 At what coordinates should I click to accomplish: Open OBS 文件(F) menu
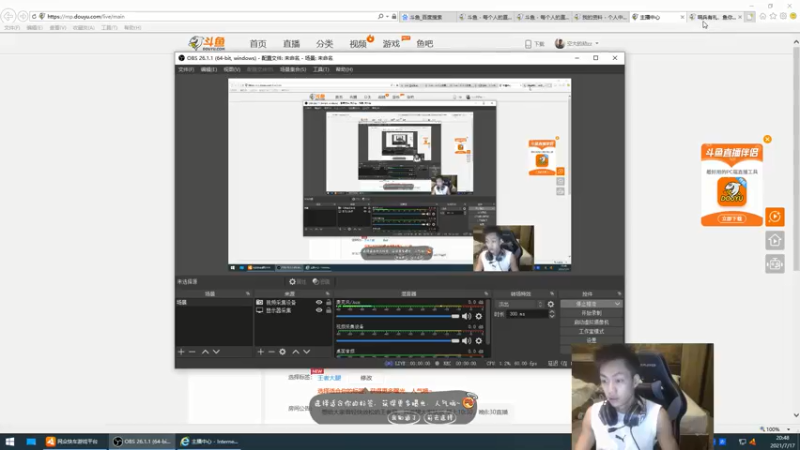186,69
